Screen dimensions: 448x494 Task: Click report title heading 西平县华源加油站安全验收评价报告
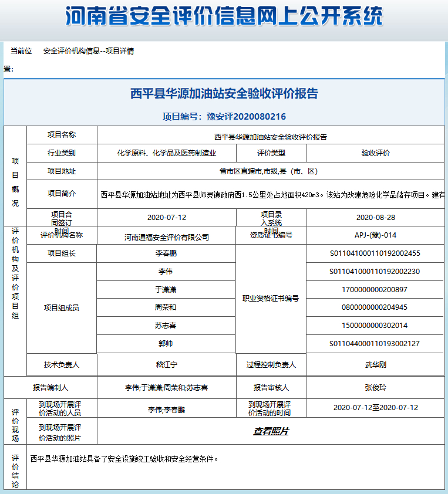tap(224, 93)
